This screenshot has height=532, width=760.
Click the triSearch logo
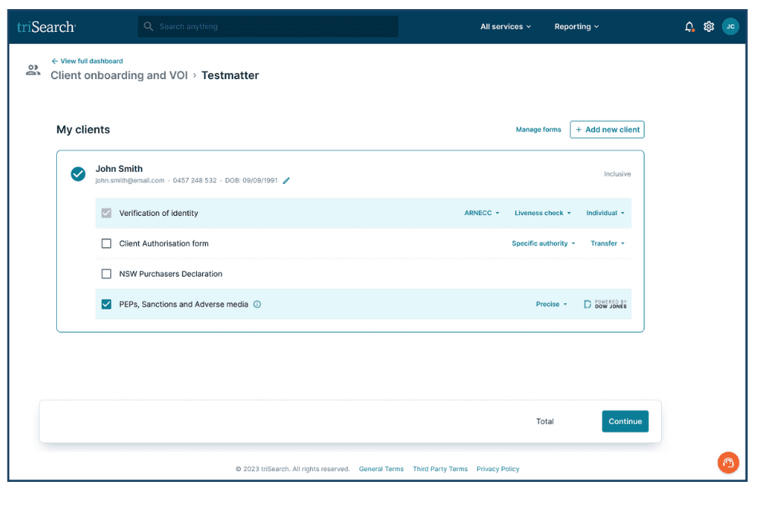[x=46, y=27]
